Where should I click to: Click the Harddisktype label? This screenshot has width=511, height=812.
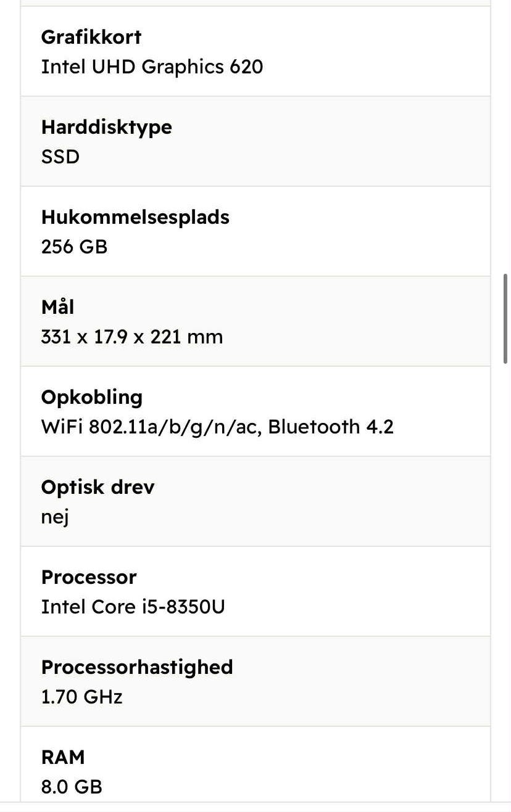click(106, 127)
